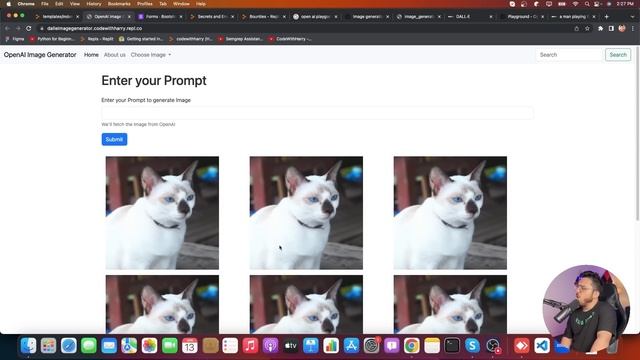Open Podcasts from the dock
Screen dimensions: 640x360
click(271, 346)
